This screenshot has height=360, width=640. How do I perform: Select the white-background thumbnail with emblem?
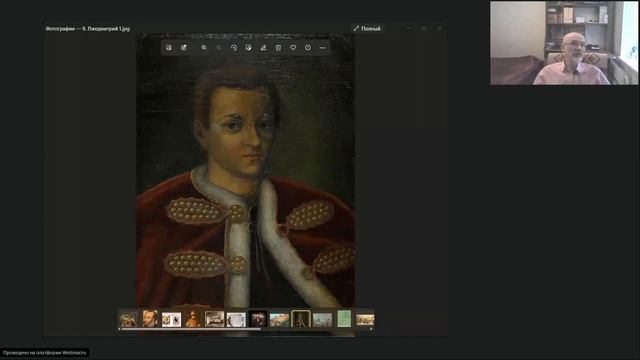coord(171,320)
